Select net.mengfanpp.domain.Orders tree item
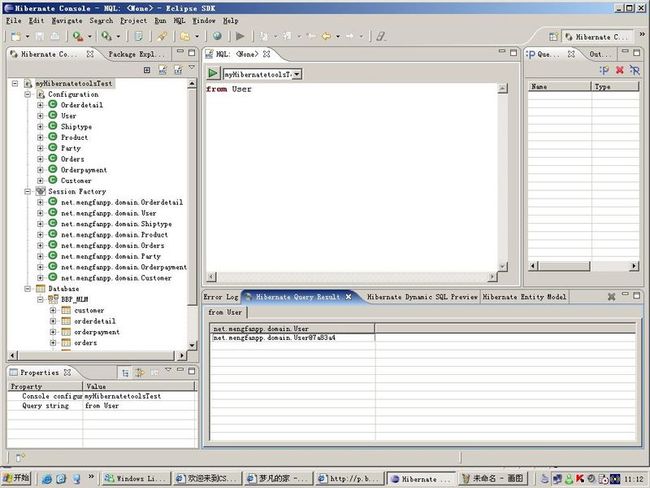Screen dimensions: 650x488 click(112, 245)
